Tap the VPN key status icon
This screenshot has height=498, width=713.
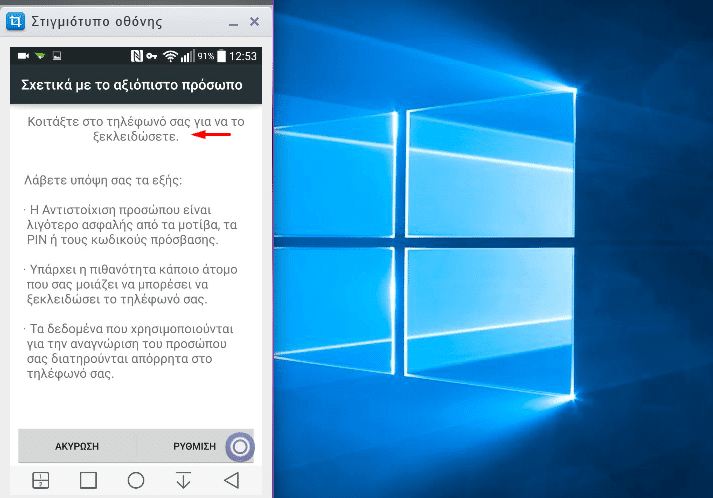(152, 56)
